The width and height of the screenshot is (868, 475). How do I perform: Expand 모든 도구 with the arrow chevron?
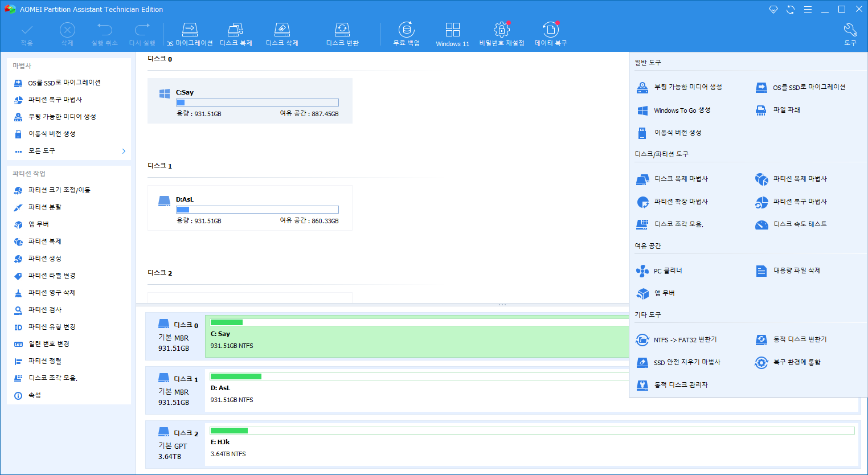pos(124,151)
